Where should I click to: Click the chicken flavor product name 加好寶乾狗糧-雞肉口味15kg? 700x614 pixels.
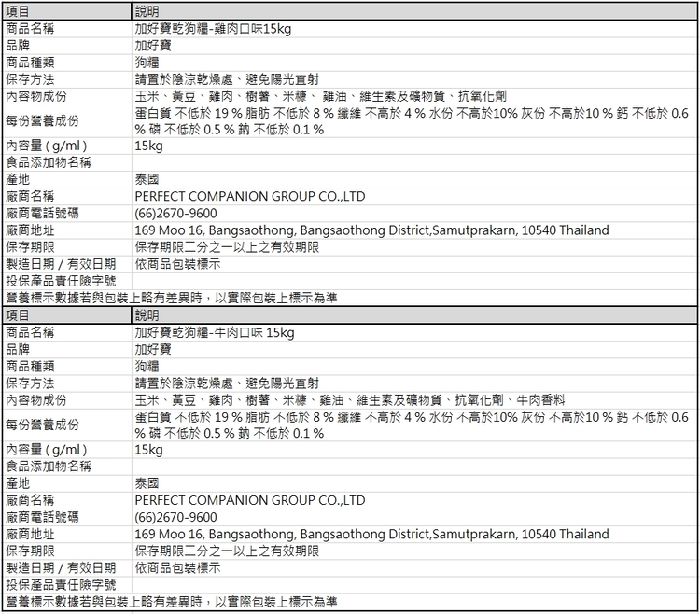(213, 29)
